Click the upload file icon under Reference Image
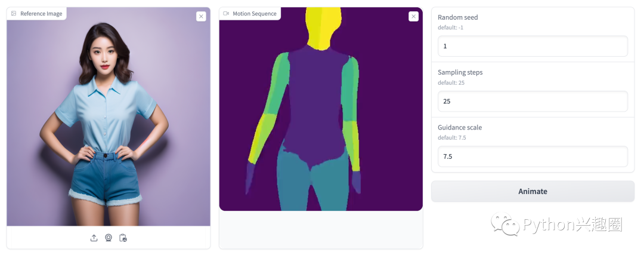 coord(94,238)
